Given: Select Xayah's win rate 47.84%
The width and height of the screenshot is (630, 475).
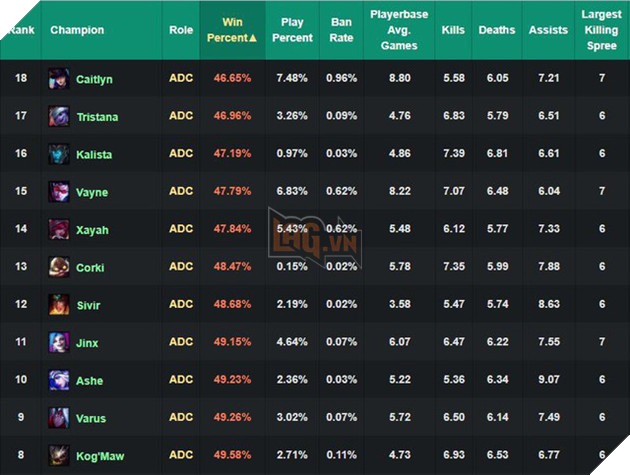Looking at the screenshot, I should click(x=232, y=229).
